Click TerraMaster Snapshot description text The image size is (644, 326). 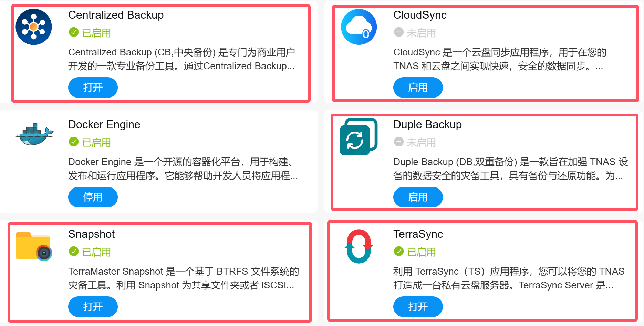pos(184,278)
